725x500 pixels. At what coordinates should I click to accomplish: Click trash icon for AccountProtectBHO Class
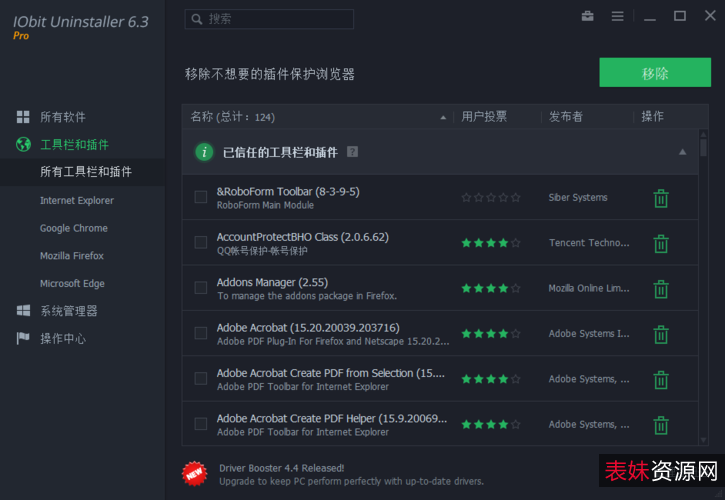661,244
